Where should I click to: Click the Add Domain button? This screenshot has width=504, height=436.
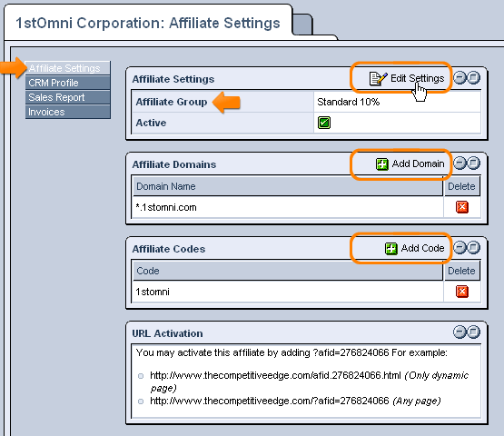click(410, 163)
